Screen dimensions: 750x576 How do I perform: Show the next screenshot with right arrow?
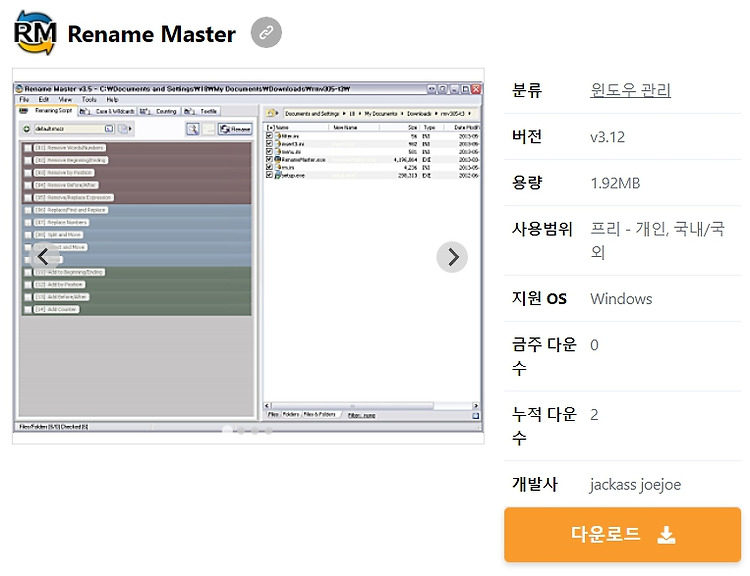click(452, 257)
